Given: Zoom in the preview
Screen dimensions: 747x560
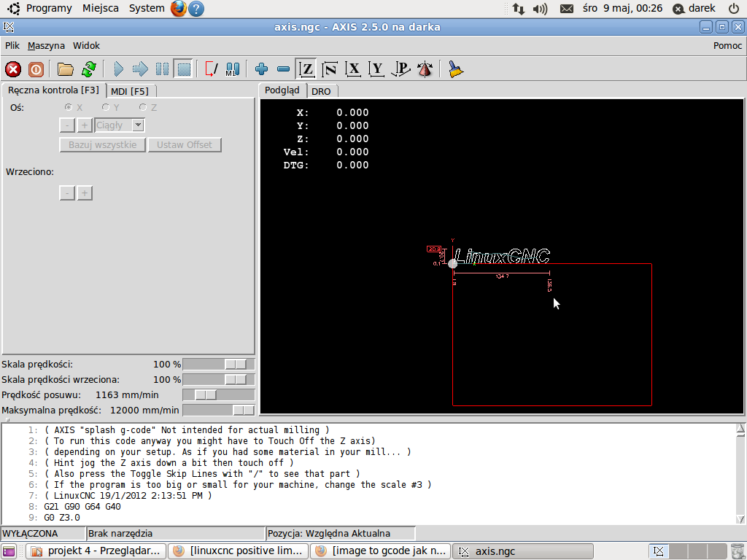Looking at the screenshot, I should pos(262,69).
